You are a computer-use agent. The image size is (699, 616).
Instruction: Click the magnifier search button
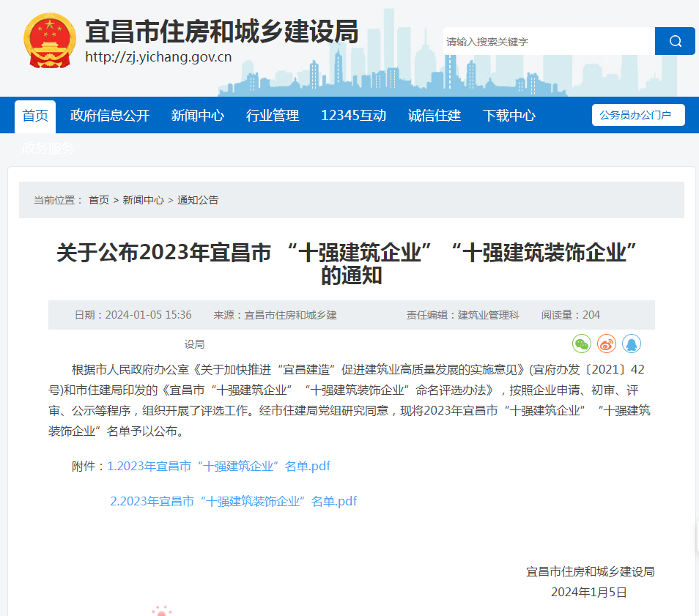click(x=674, y=41)
